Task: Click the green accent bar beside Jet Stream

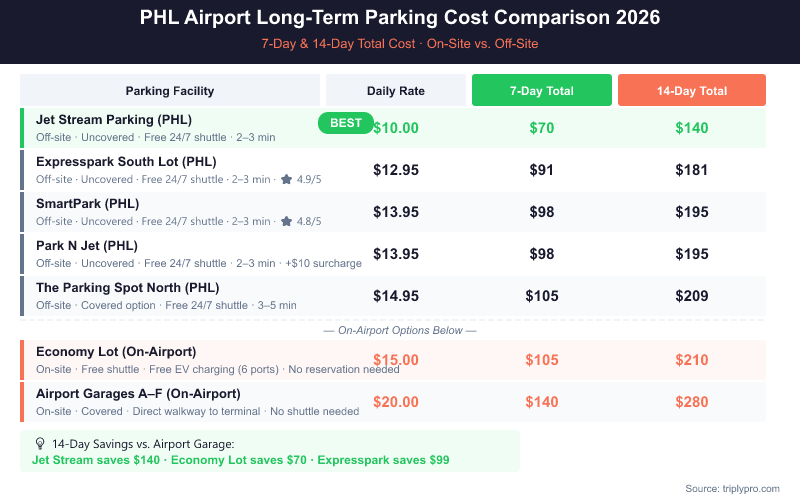Action: 22,128
